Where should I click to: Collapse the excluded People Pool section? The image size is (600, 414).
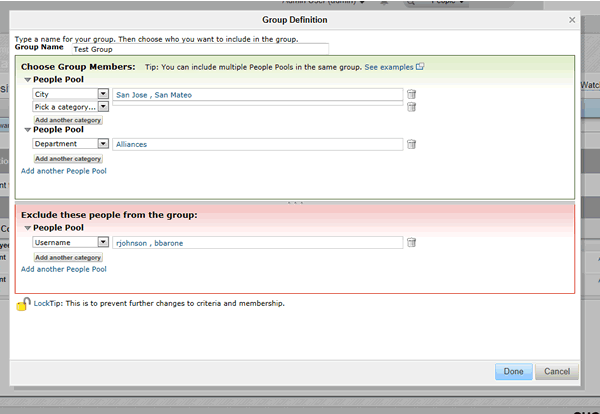pyautogui.click(x=28, y=228)
